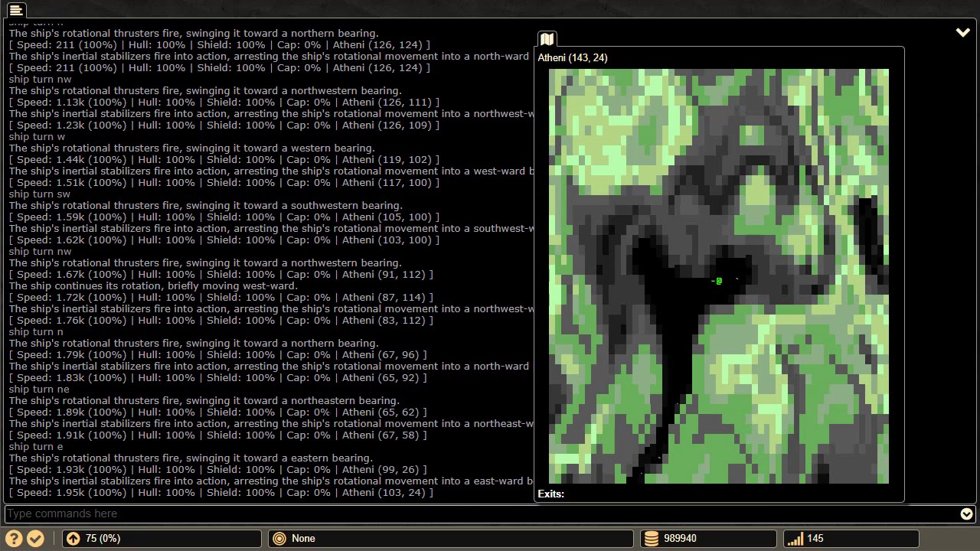Viewport: 980px width, 551px height.
Task: Click the 'ship turn ne' command in log
Action: (x=39, y=390)
